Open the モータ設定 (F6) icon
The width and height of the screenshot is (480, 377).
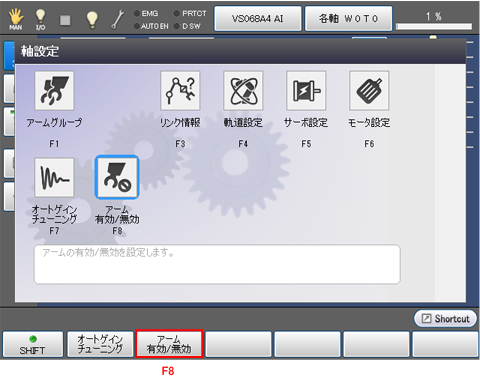pos(369,91)
